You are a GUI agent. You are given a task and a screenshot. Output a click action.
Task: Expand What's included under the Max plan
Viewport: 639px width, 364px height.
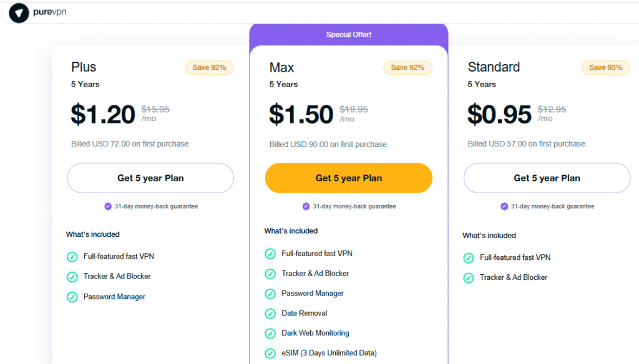[x=291, y=231]
